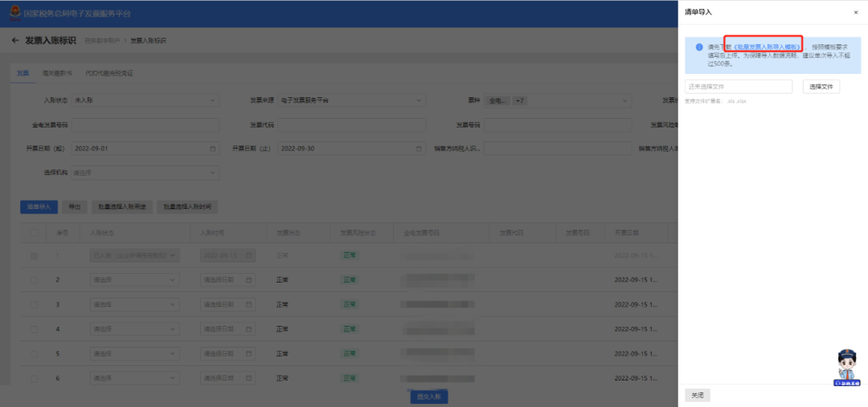
Task: Tick the checkbox for row 5
Action: click(34, 353)
